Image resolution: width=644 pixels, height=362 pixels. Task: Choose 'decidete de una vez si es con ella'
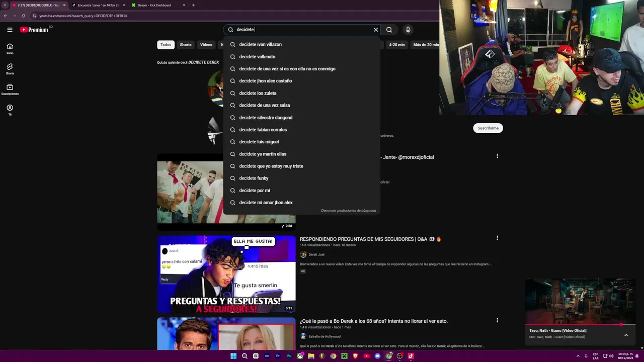coord(301,69)
